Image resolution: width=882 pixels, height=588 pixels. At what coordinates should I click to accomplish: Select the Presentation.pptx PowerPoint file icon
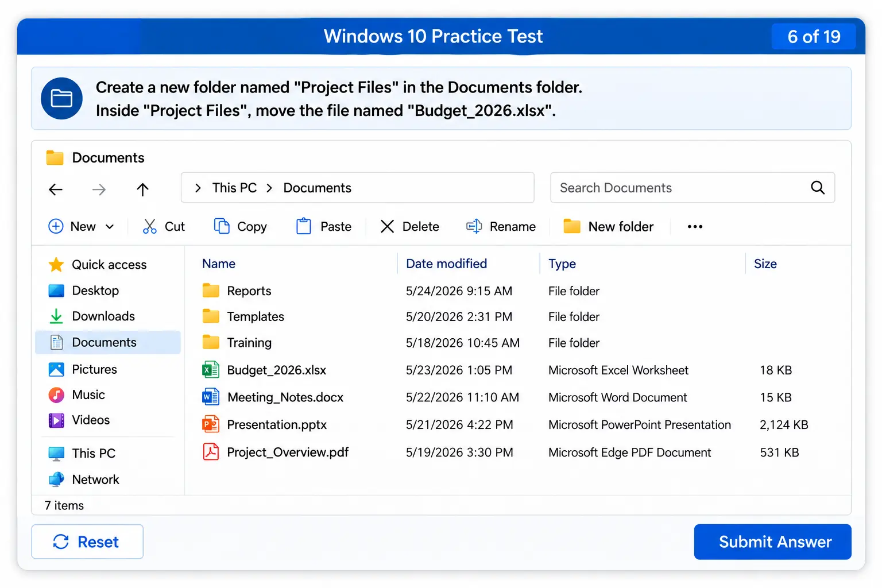(211, 424)
